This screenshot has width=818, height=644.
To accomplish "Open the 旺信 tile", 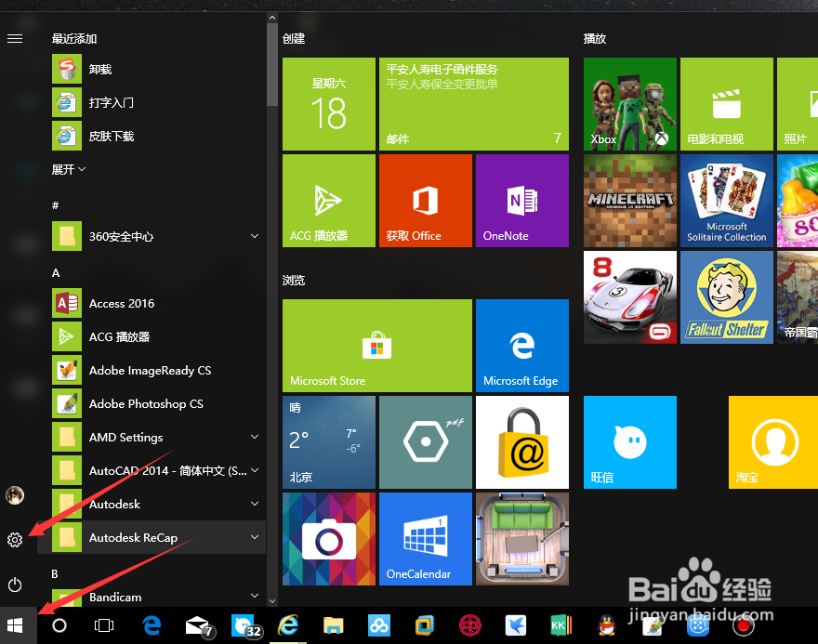I will (x=629, y=442).
